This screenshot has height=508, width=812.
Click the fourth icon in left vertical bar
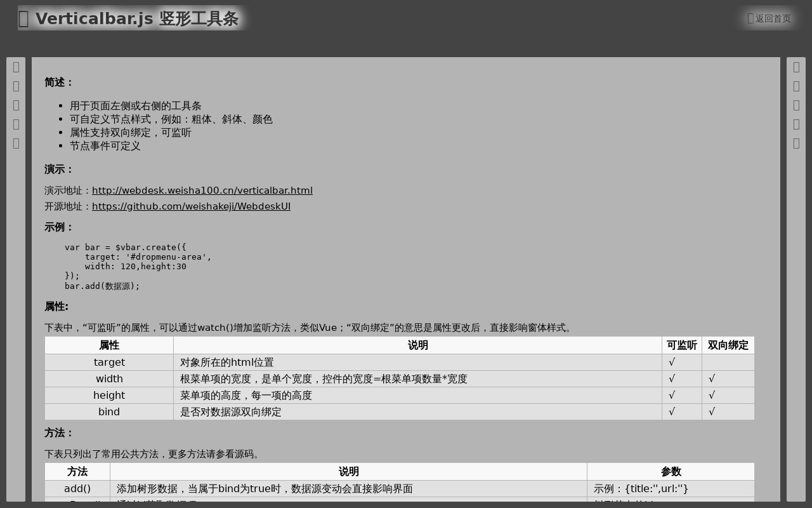click(x=16, y=124)
